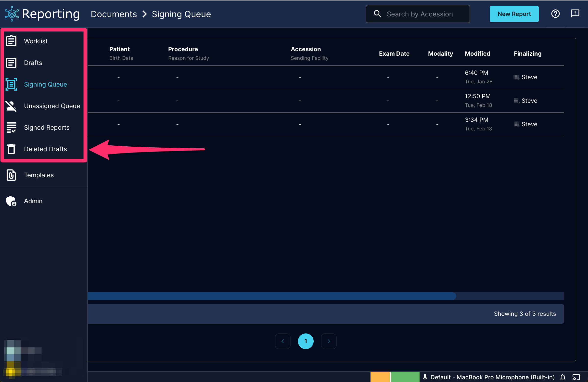Click the cast screen icon

click(576, 377)
